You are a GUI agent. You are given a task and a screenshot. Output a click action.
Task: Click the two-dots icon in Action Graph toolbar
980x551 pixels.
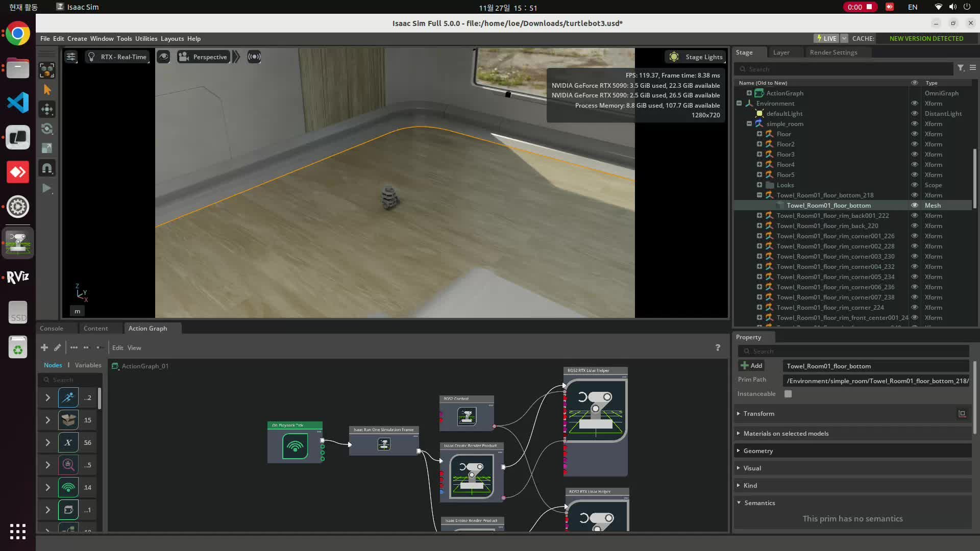pos(86,347)
